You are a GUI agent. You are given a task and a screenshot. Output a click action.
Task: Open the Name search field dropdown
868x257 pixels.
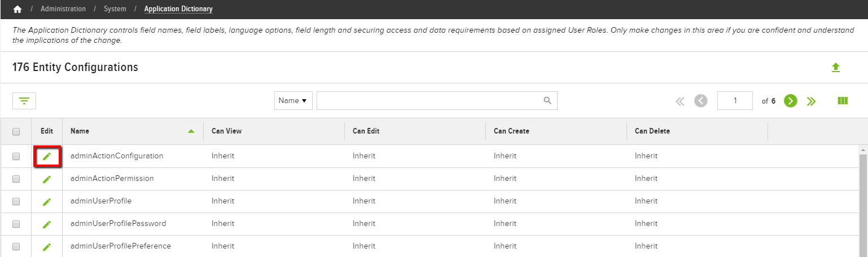(x=293, y=101)
